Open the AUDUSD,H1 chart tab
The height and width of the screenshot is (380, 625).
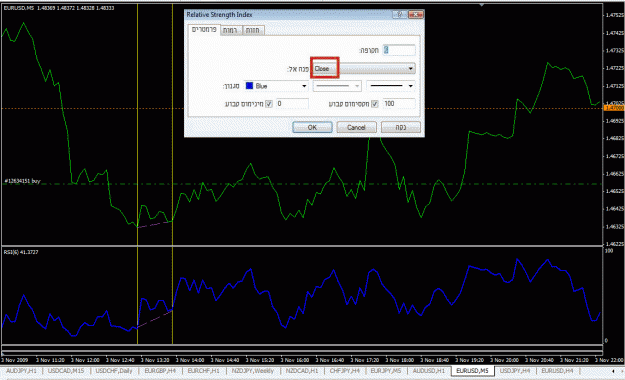coord(428,371)
